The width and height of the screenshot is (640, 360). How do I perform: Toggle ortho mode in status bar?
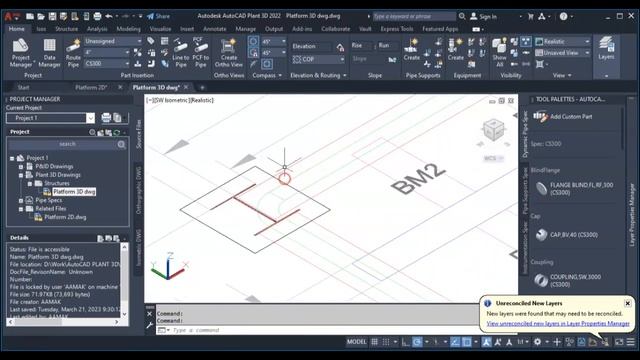pos(405,342)
